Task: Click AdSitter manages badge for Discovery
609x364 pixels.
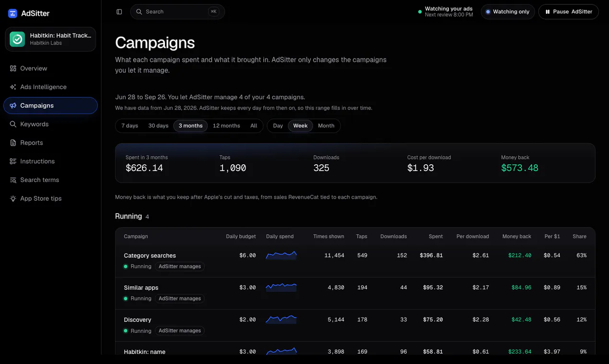Action: coord(180,330)
